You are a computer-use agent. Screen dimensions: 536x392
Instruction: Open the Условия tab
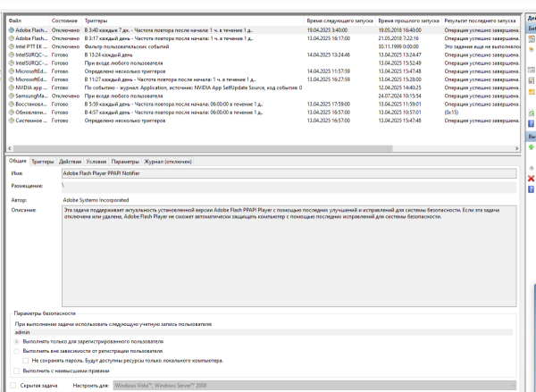pos(96,162)
